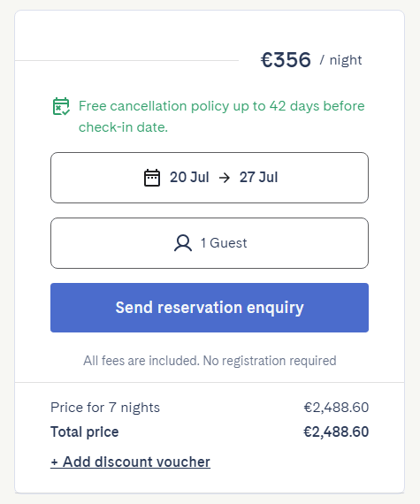Viewport: 420px width, 504px height.
Task: Click the Price for 7 nights label
Action: tap(105, 407)
